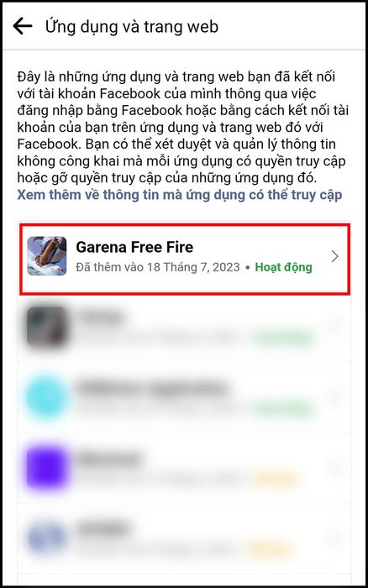Click the green 'Hoạt động' status label
This screenshot has width=368, height=588.
284,267
